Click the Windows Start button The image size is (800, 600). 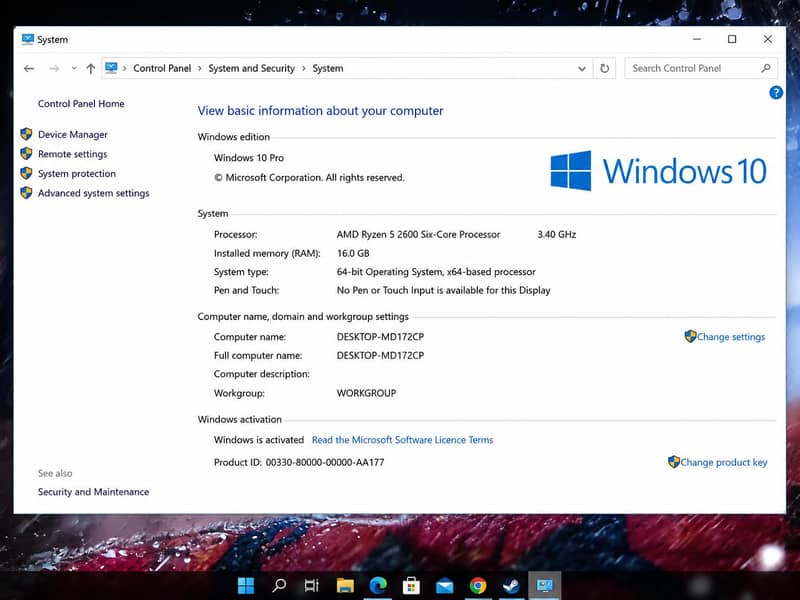click(x=246, y=585)
